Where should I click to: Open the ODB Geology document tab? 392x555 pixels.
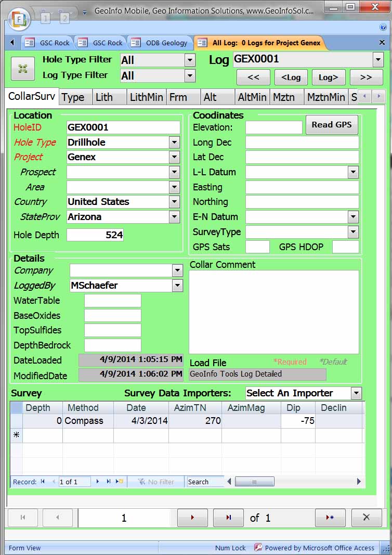[161, 43]
